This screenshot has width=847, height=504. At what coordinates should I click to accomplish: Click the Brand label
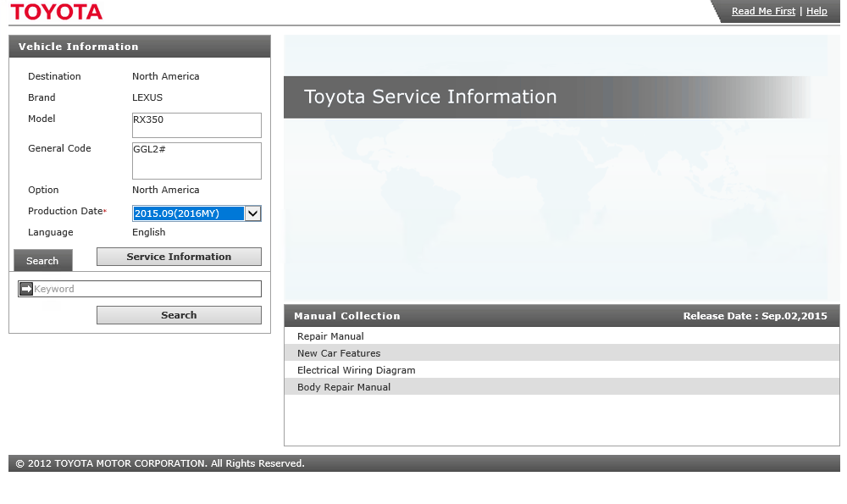(x=42, y=97)
